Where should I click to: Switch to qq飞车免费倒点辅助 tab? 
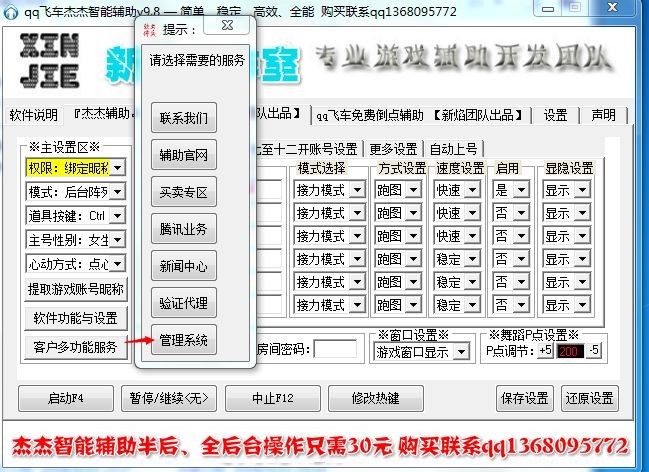[x=419, y=115]
